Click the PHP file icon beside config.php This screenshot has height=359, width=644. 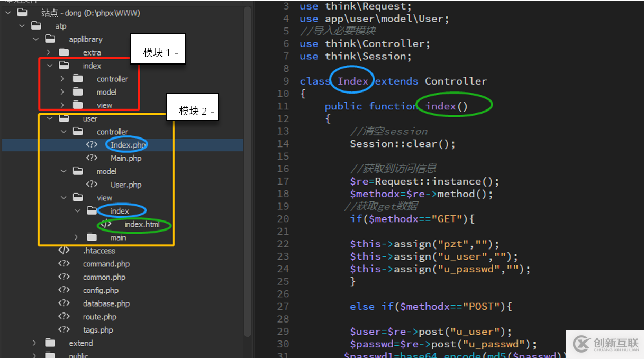[x=64, y=290]
